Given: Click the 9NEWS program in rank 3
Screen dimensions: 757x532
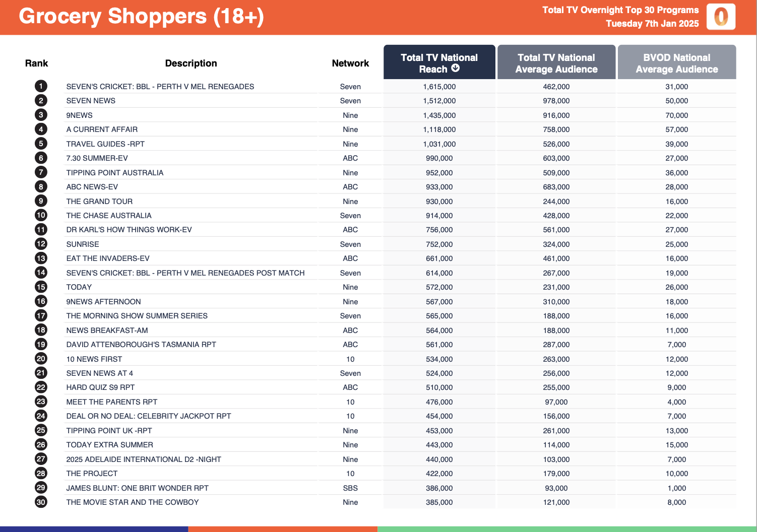Looking at the screenshot, I should 79,115.
